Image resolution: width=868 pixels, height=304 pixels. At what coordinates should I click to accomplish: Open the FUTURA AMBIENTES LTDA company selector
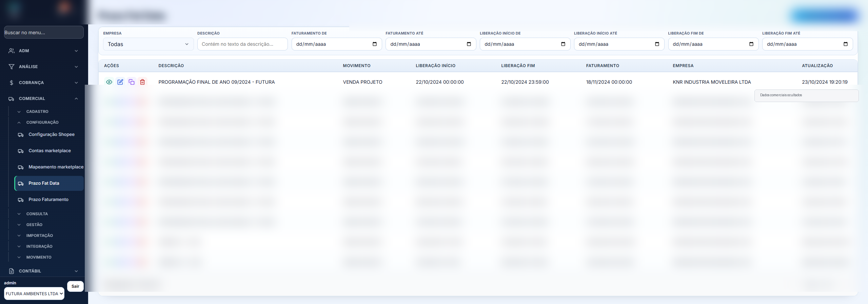(34, 293)
